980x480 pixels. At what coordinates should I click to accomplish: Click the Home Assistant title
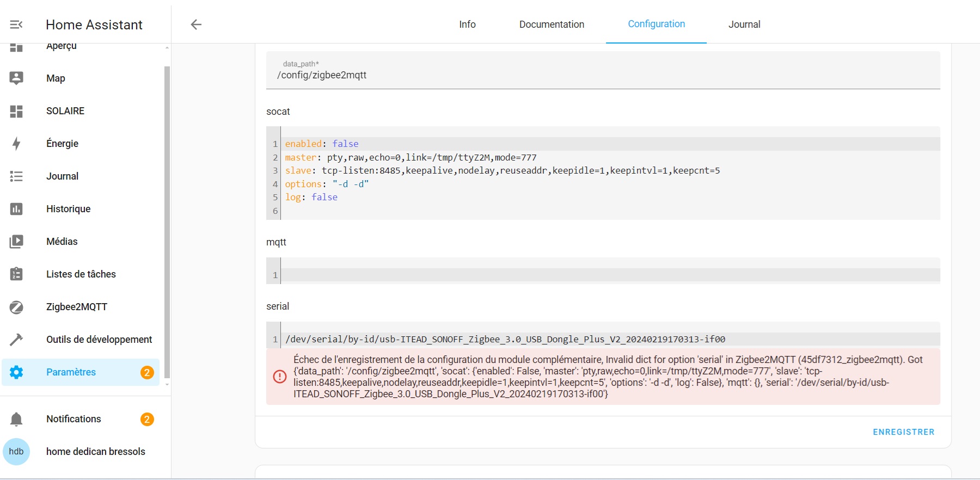94,24
